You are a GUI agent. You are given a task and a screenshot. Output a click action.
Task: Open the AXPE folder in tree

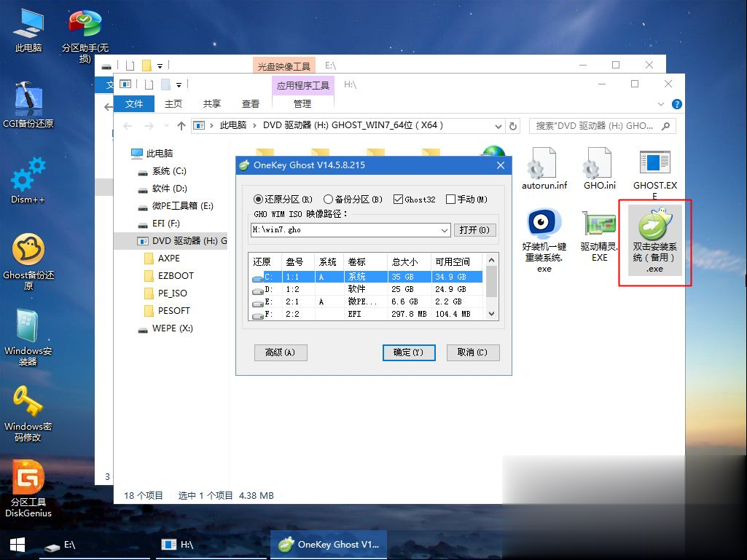click(162, 259)
